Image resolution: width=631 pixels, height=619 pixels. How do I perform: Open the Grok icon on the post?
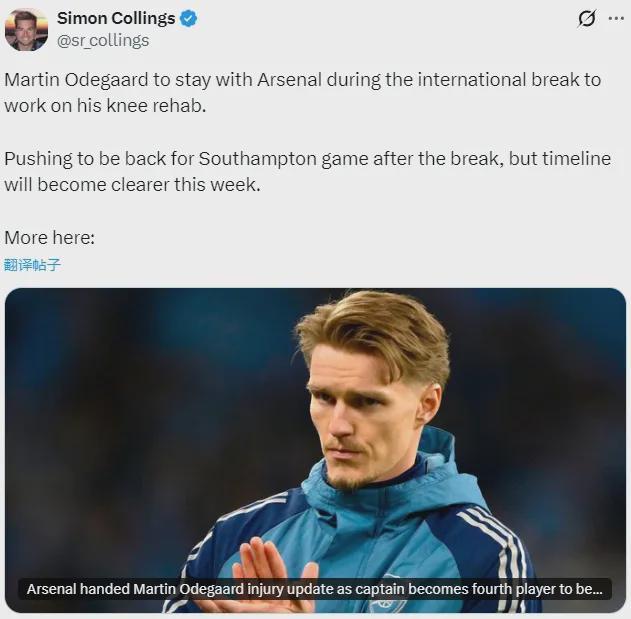click(x=587, y=18)
